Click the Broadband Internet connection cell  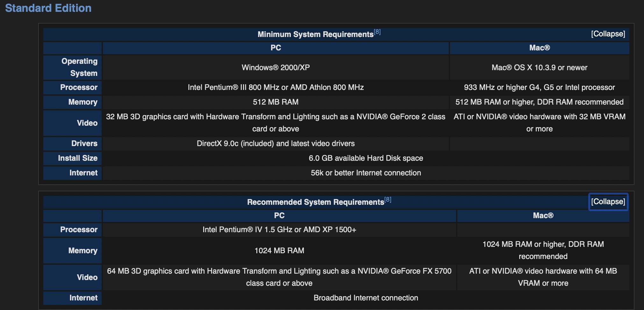pyautogui.click(x=366, y=298)
